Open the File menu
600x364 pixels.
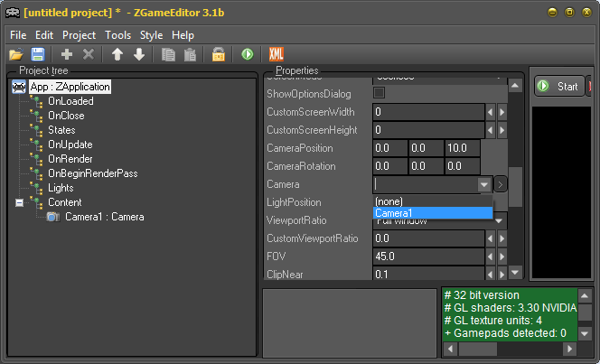click(x=18, y=35)
